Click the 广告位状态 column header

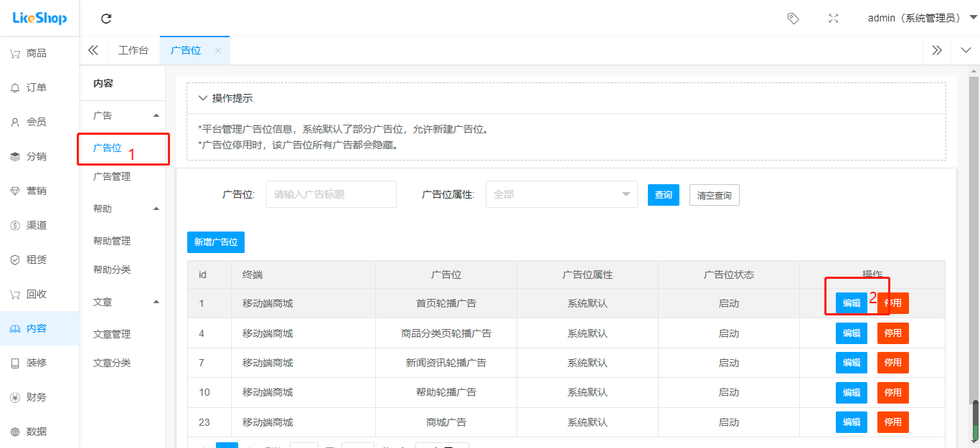pyautogui.click(x=729, y=275)
